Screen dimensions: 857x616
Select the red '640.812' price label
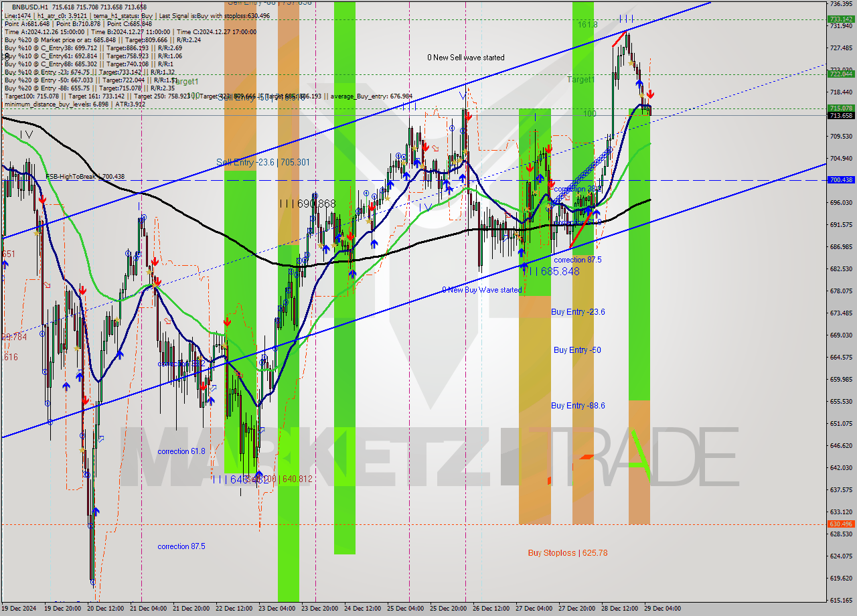coord(297,479)
